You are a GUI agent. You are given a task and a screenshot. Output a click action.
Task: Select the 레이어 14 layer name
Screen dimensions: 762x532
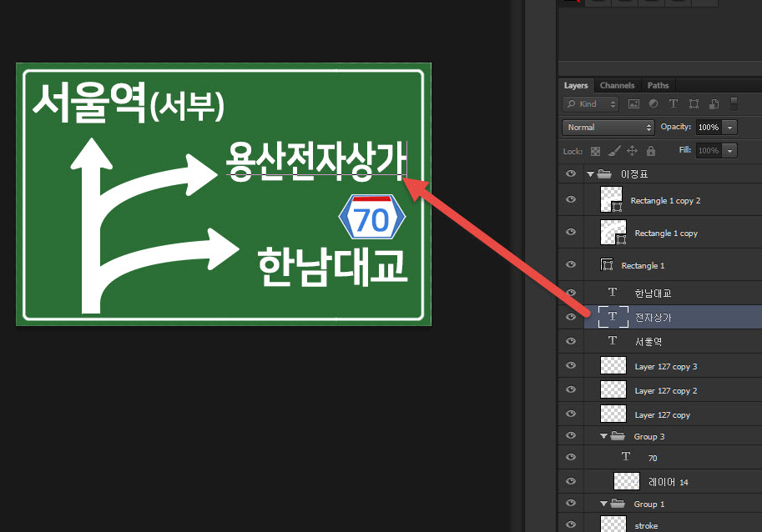pos(669,482)
